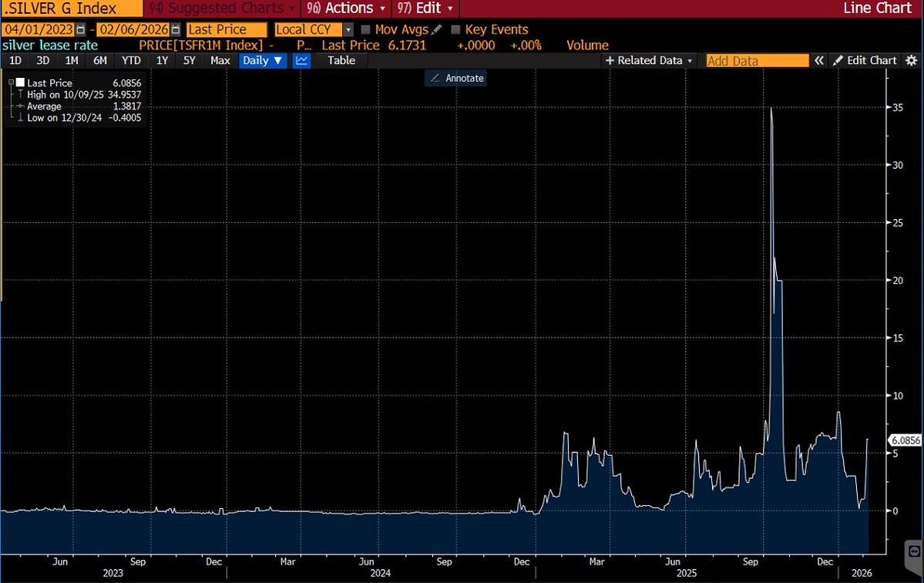Screen dimensions: 924x583
Task: Collapse the toolbar using the double-chevron icon
Action: [x=818, y=60]
